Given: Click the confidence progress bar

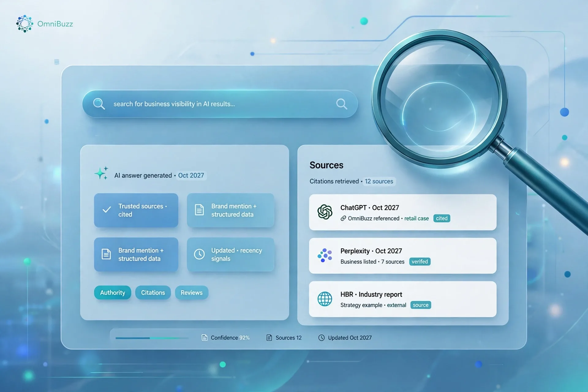Looking at the screenshot, I should click(x=152, y=338).
